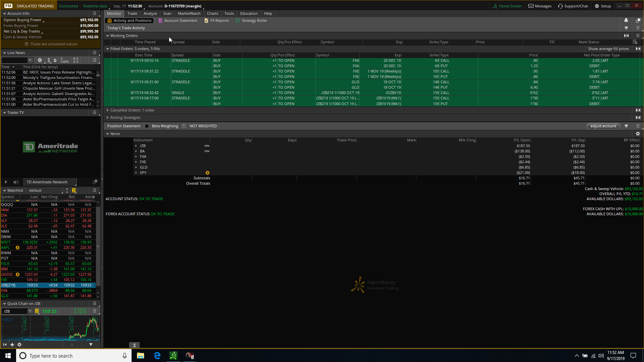644x362 pixels.
Task: Open the Scan tab
Action: (167, 13)
